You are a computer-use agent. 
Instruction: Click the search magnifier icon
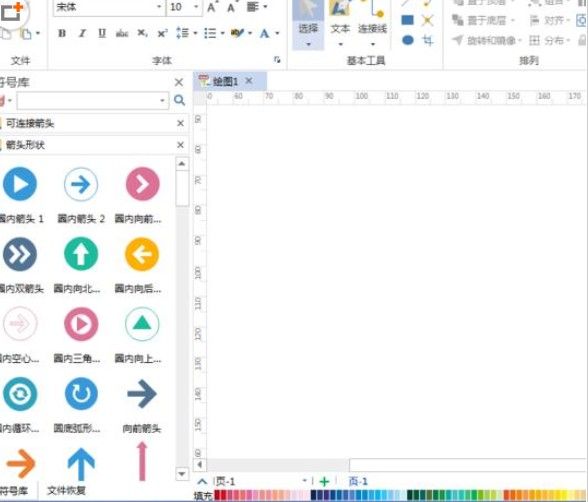pyautogui.click(x=180, y=100)
